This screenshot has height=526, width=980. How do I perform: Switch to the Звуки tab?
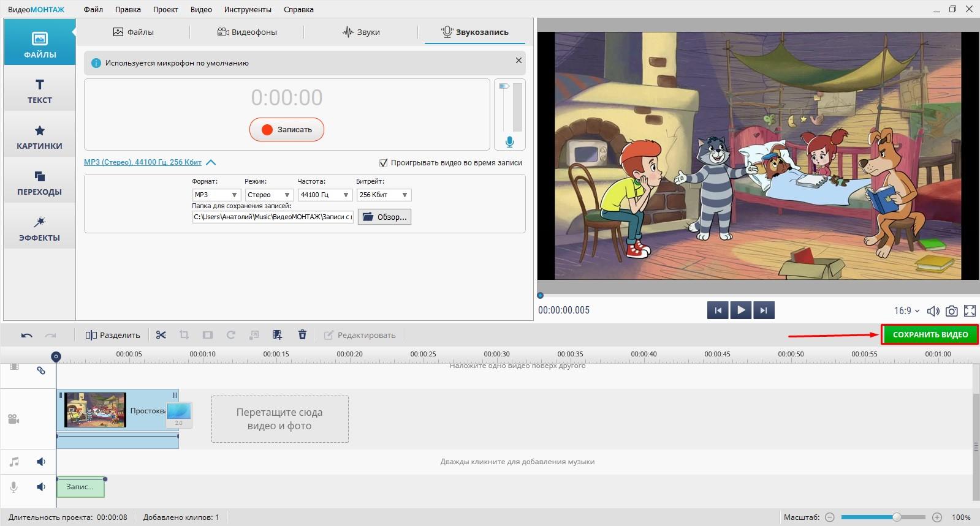pos(361,32)
